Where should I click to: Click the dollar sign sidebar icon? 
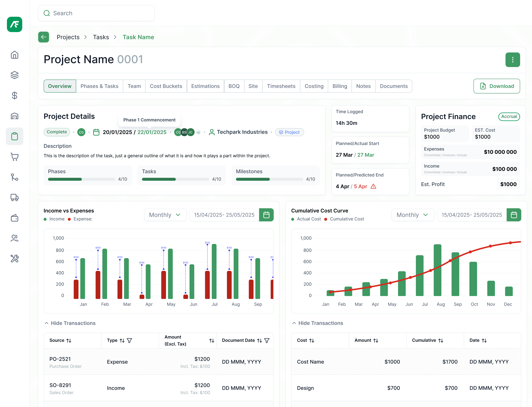pos(15,95)
